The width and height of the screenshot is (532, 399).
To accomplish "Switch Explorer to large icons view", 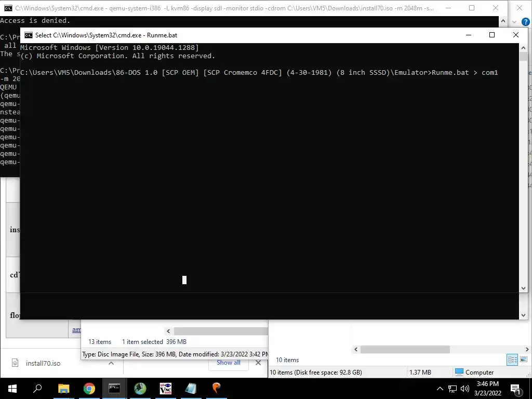I will [524, 360].
